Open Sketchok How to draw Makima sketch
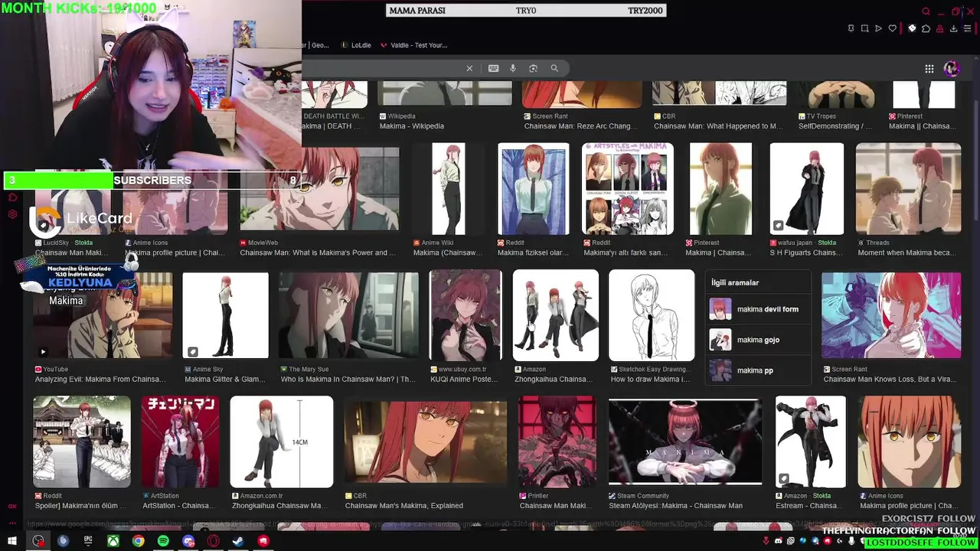The height and width of the screenshot is (551, 980). click(x=652, y=315)
